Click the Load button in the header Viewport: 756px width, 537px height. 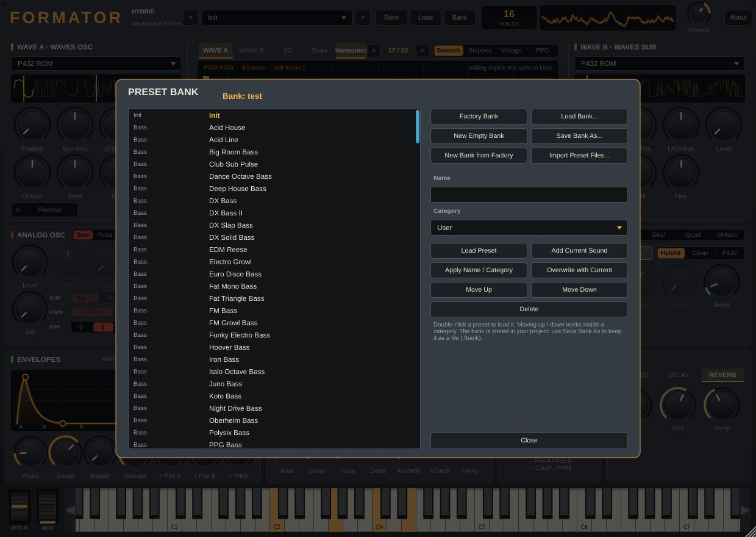pyautogui.click(x=426, y=18)
